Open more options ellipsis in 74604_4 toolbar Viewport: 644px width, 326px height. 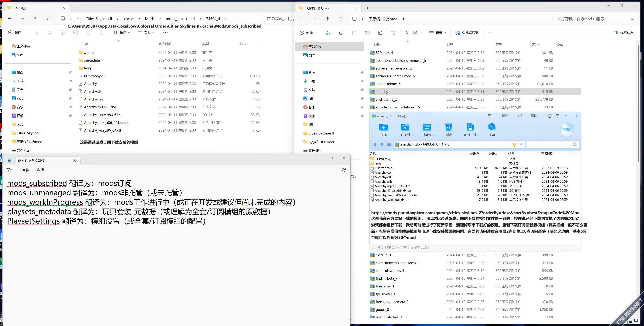click(165, 33)
